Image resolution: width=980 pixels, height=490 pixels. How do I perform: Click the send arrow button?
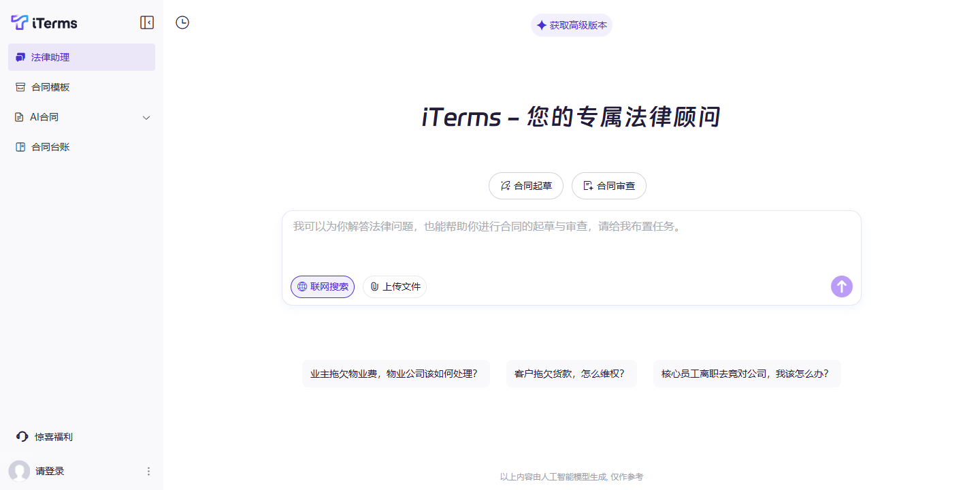(x=842, y=287)
